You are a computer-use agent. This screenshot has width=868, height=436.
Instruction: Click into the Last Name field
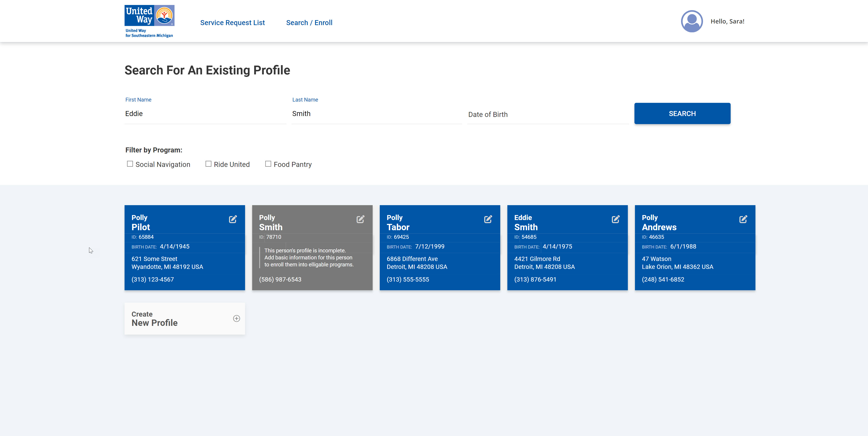[x=376, y=114]
